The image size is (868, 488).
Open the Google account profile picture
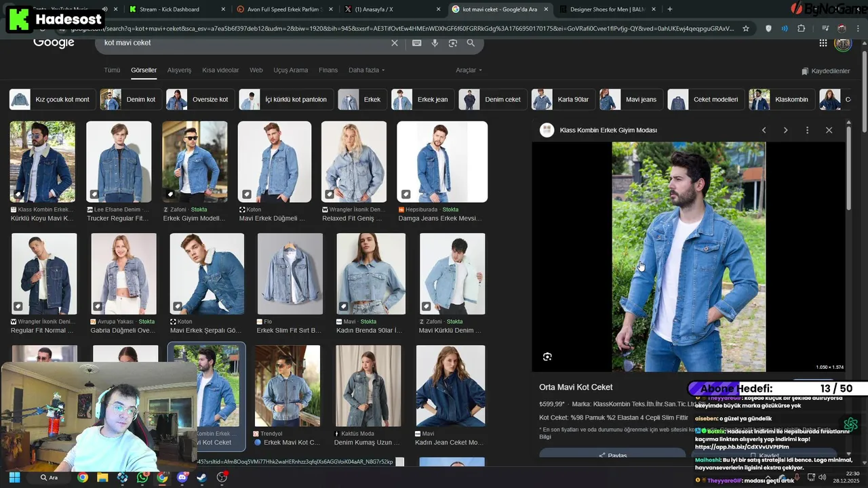coord(843,43)
